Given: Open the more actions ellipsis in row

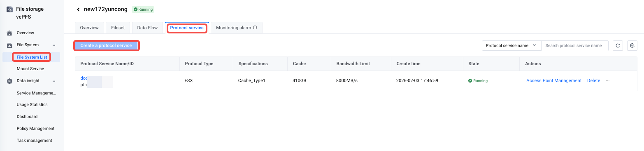Looking at the screenshot, I should click(x=607, y=81).
